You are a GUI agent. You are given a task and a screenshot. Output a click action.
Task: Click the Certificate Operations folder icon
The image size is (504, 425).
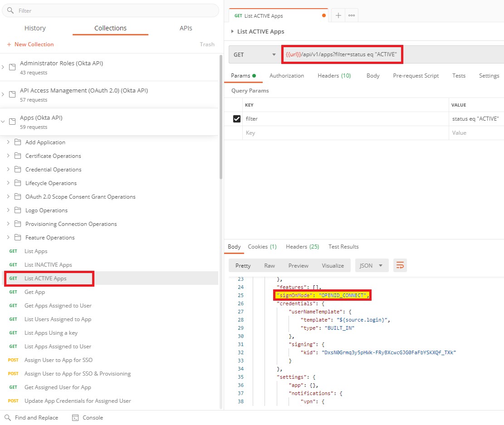point(18,156)
